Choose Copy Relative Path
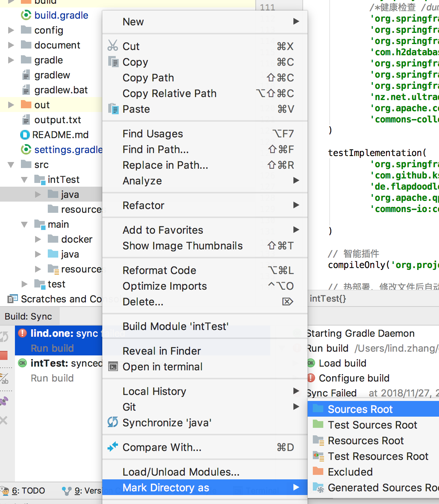This screenshot has width=439, height=504. click(x=205, y=93)
